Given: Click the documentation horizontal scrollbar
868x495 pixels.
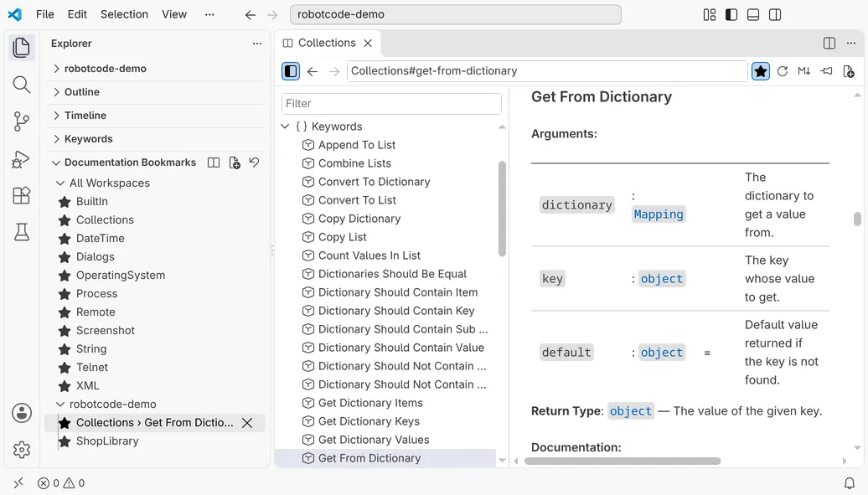Looking at the screenshot, I should 623,461.
